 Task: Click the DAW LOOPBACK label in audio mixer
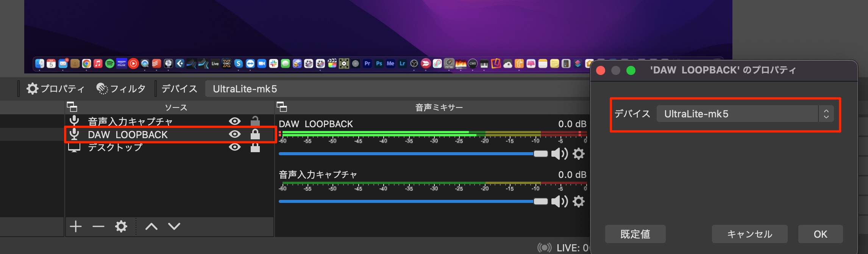[316, 124]
